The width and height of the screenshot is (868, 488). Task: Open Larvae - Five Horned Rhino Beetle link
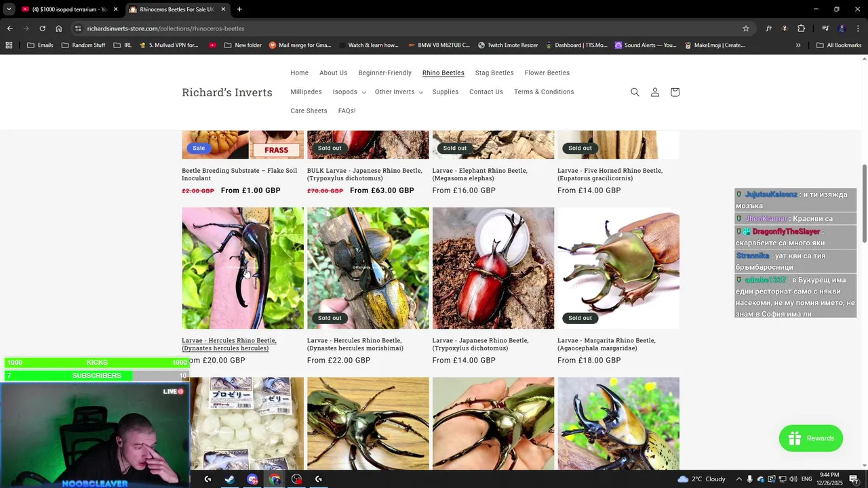click(x=610, y=174)
